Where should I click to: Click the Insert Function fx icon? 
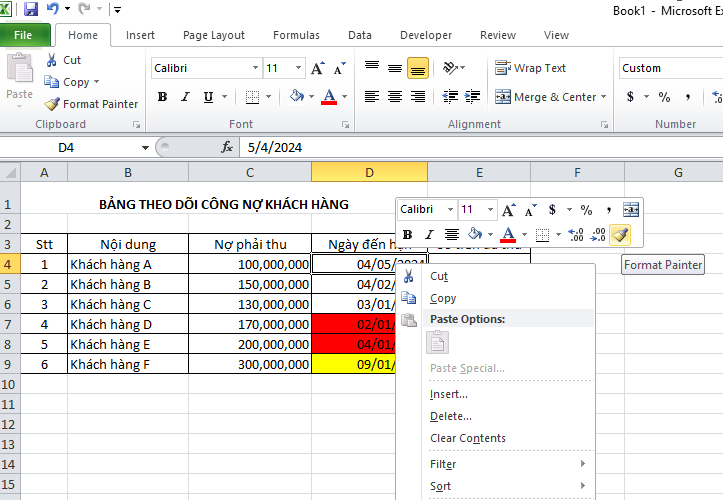(227, 147)
